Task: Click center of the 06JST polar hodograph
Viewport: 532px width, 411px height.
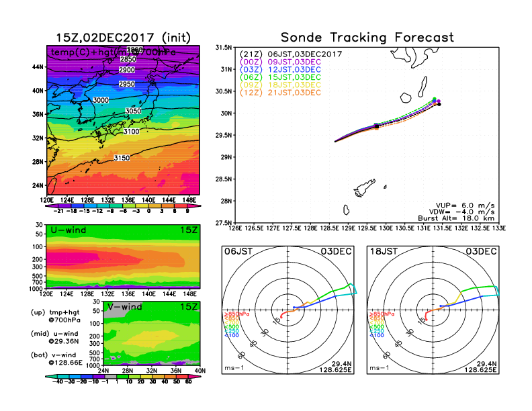Action: (x=289, y=310)
